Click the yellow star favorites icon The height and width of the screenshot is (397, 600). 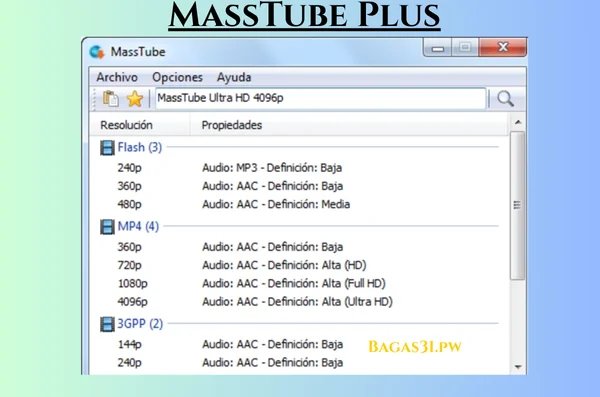pyautogui.click(x=135, y=99)
